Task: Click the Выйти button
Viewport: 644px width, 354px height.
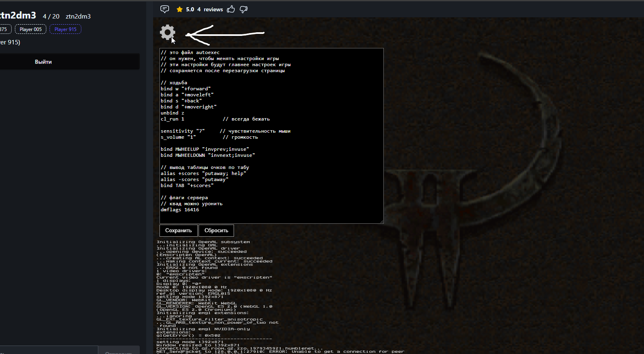Action: [43, 62]
